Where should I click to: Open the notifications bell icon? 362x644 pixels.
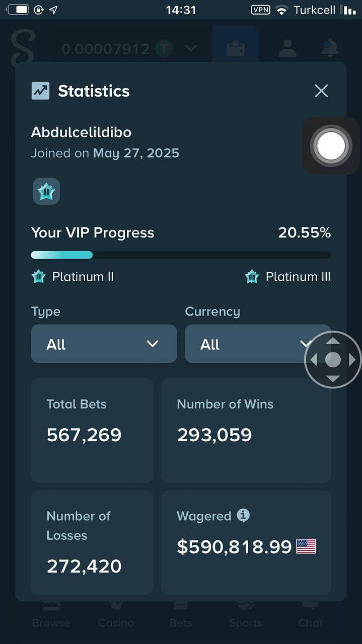[330, 48]
